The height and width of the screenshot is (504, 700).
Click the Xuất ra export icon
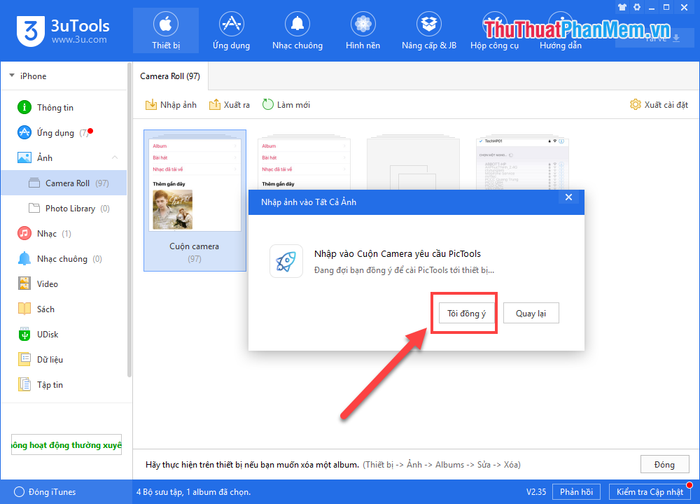pos(215,104)
